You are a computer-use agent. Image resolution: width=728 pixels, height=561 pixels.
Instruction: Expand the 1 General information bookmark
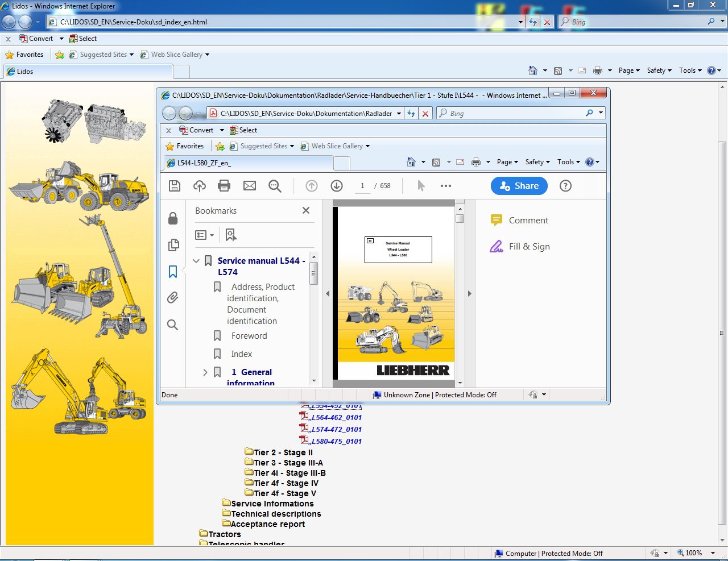pyautogui.click(x=205, y=372)
